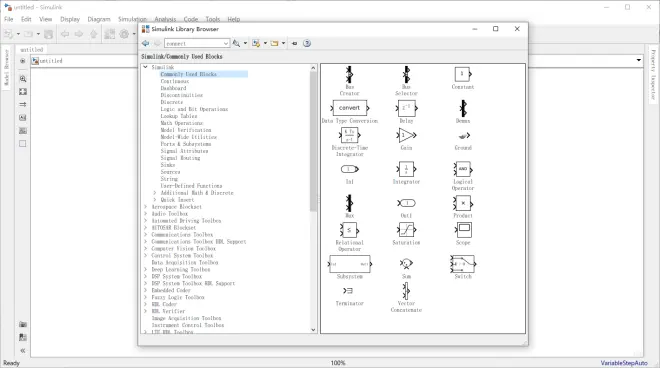This screenshot has height=368, width=660.
Task: Select the Relational Operator block
Action: pos(349,230)
